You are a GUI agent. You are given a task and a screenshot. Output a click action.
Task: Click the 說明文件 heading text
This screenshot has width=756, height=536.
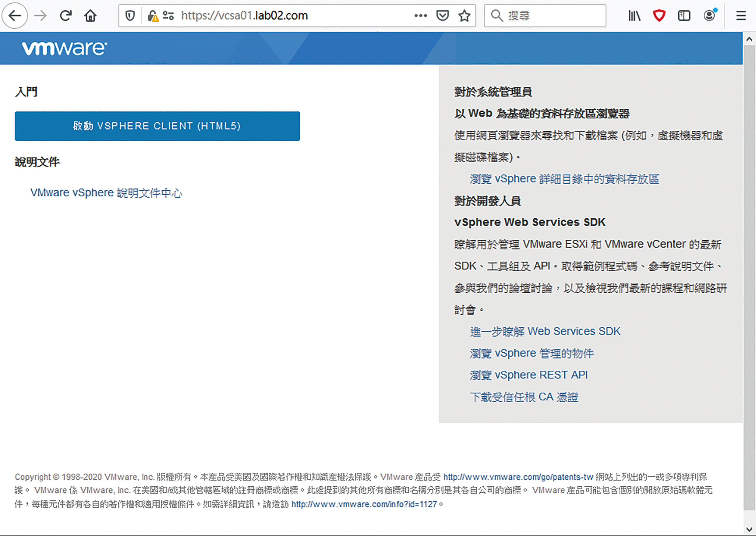37,162
